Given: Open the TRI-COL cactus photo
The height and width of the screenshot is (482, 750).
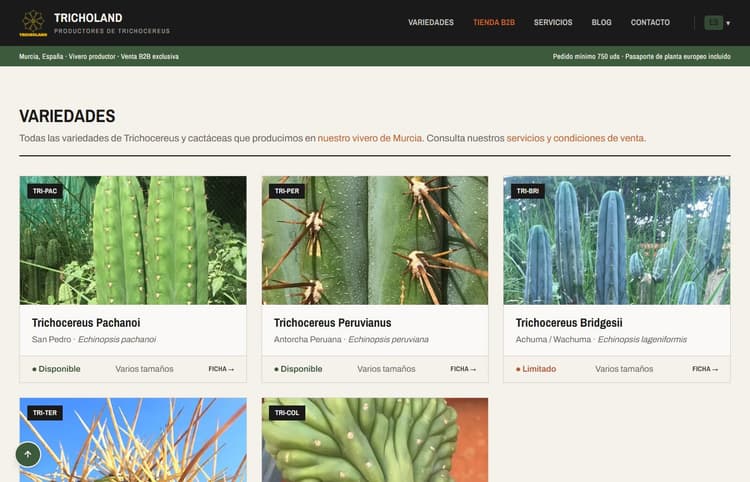Looking at the screenshot, I should [x=375, y=440].
